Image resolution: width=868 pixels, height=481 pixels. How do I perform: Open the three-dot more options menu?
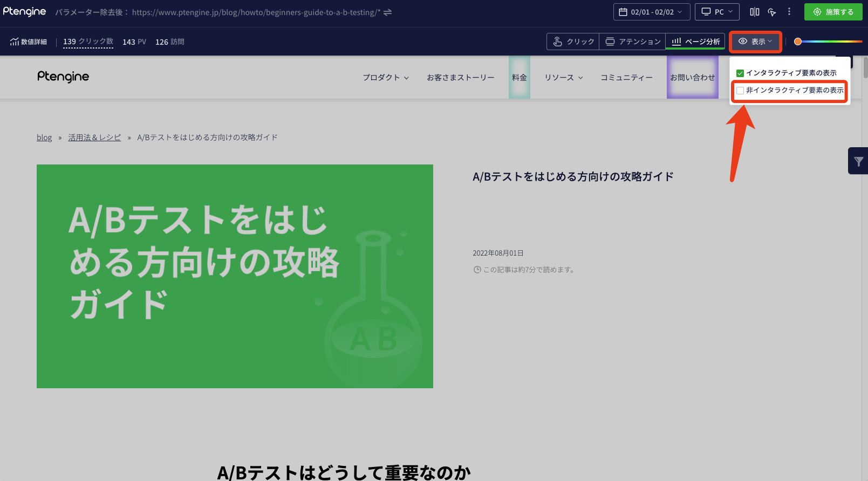tap(789, 12)
